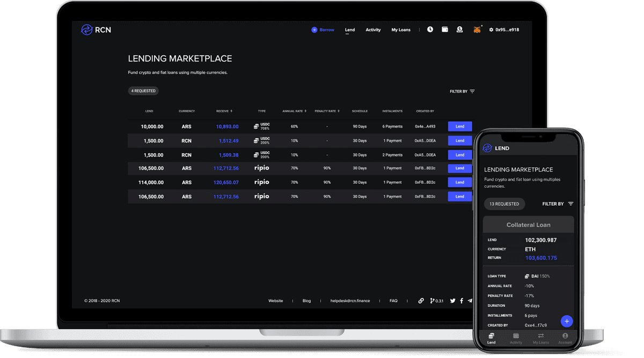Click the deposit/withdraw funds icon in navbar

tap(460, 29)
